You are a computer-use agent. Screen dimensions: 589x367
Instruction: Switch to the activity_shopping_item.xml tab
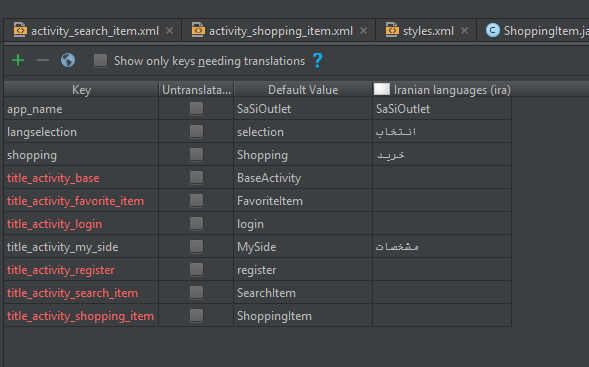tap(279, 30)
